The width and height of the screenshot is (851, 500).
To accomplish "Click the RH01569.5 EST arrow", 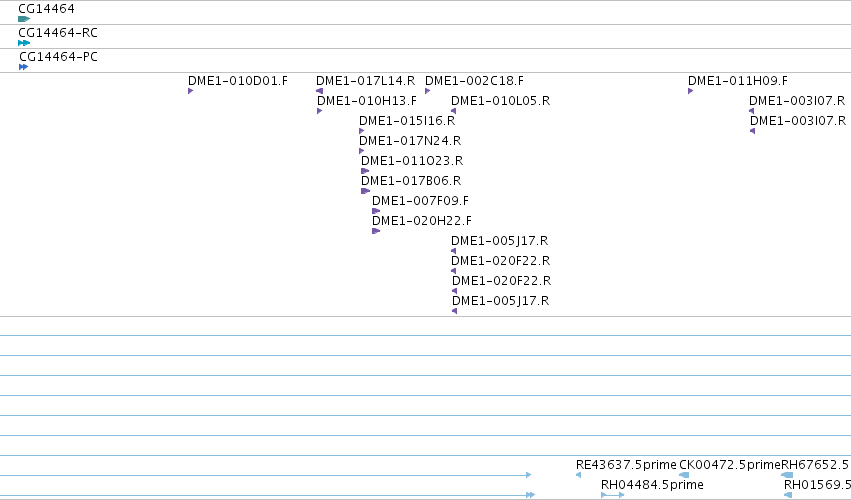I will point(788,495).
